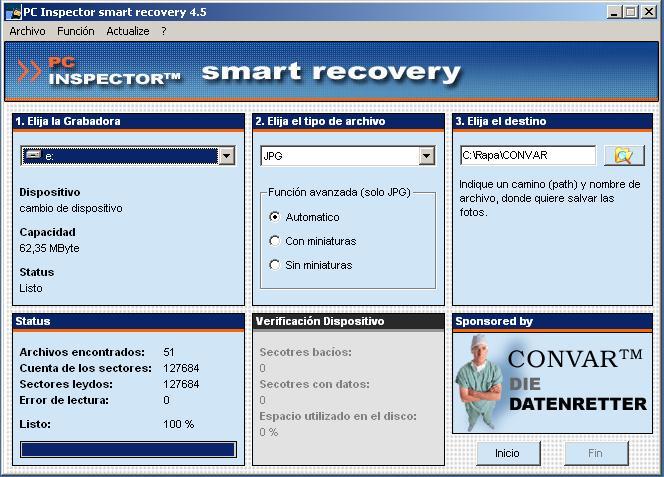Click the Secotres con datos label
Viewport: 664px width, 477px height.
(314, 384)
